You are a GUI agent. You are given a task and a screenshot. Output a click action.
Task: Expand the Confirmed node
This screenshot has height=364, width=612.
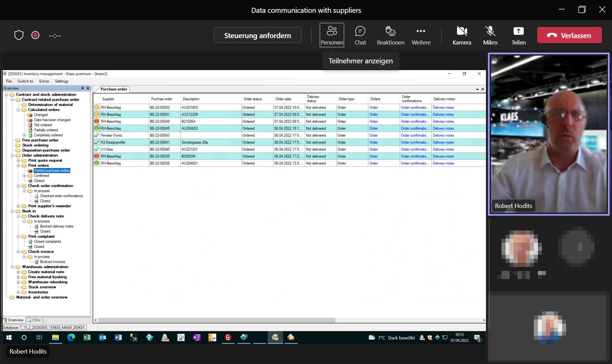coord(24,176)
